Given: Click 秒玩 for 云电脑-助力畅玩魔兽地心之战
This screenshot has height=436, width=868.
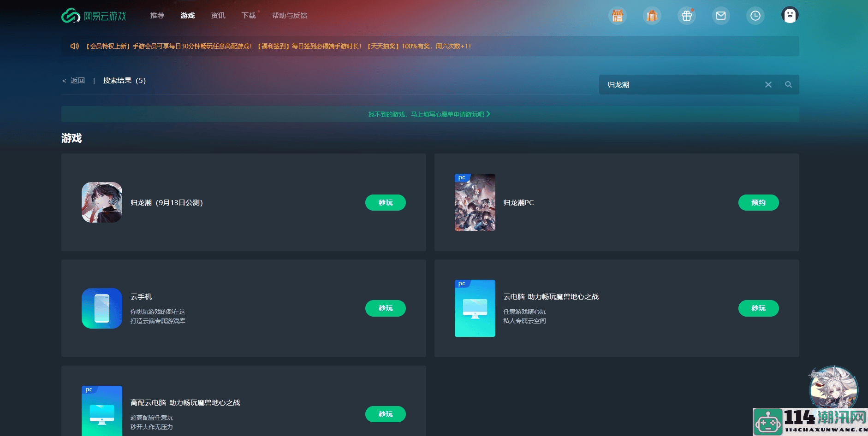Looking at the screenshot, I should pos(759,308).
